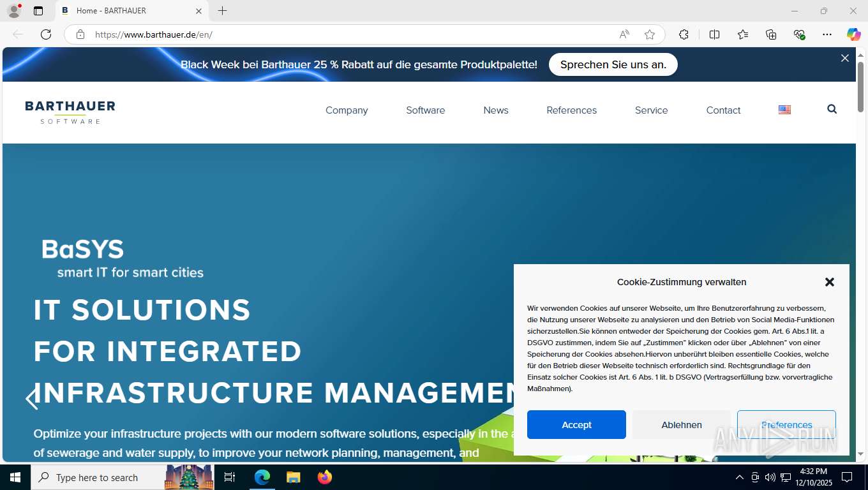This screenshot has width=868, height=490.
Task: Click scrollbar down arrow
Action: [860, 454]
